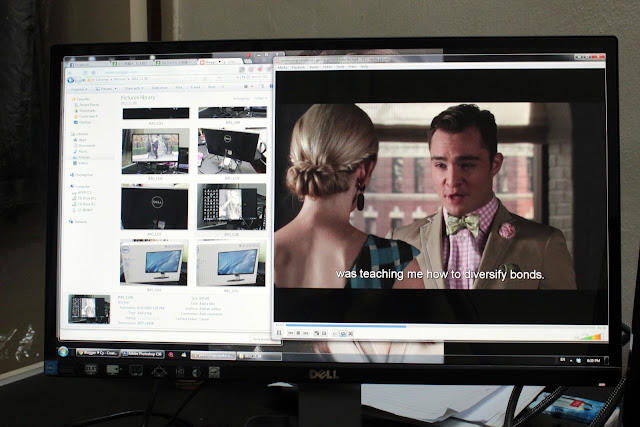Open the Audio menu in VLC
Image resolution: width=640 pixels, height=427 pixels.
point(314,67)
